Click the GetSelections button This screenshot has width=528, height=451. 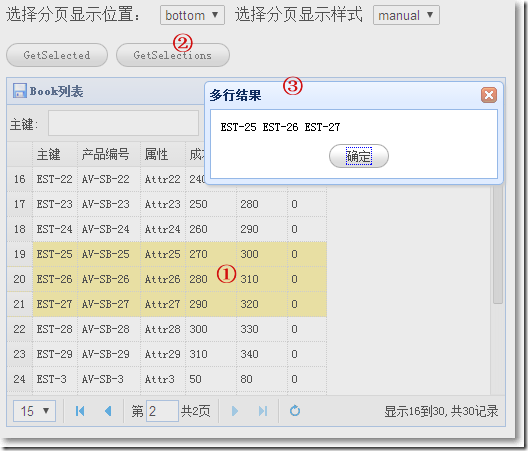coord(173,55)
